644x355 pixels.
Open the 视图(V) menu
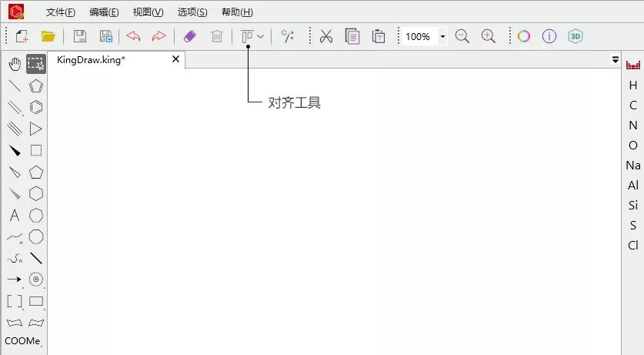pyautogui.click(x=148, y=12)
